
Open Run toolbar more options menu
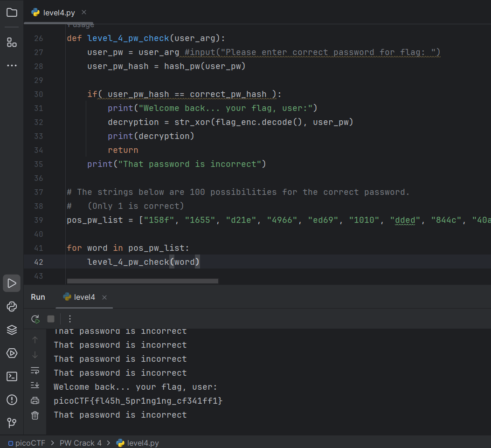(70, 319)
